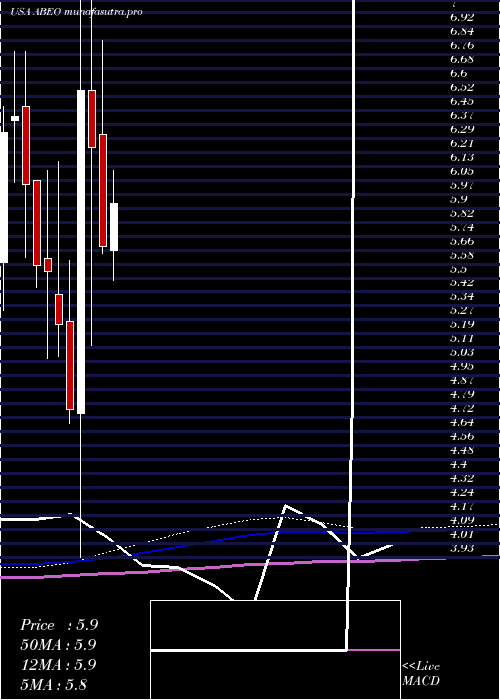Select the 6.68 price axis label

(x=462, y=59)
